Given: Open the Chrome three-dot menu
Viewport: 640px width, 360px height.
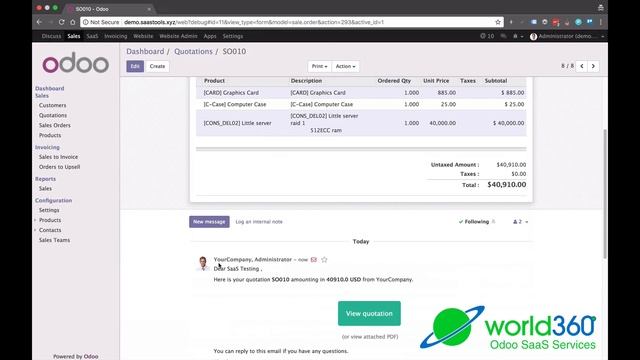Looking at the screenshot, I should coord(601,22).
